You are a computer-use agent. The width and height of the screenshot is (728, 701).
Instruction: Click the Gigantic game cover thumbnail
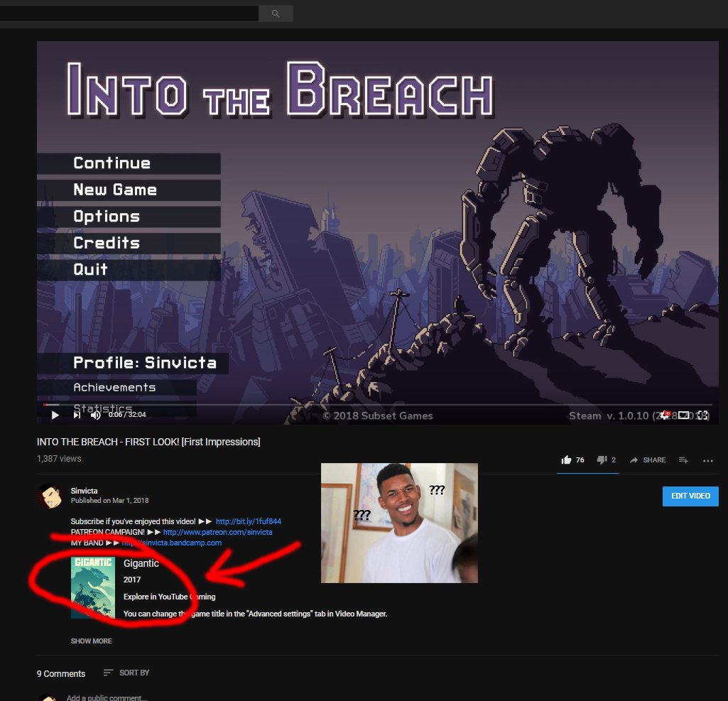coord(93,588)
